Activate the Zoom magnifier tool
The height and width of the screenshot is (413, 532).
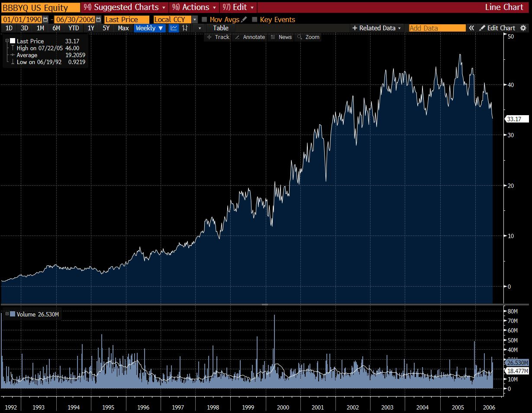coord(308,37)
